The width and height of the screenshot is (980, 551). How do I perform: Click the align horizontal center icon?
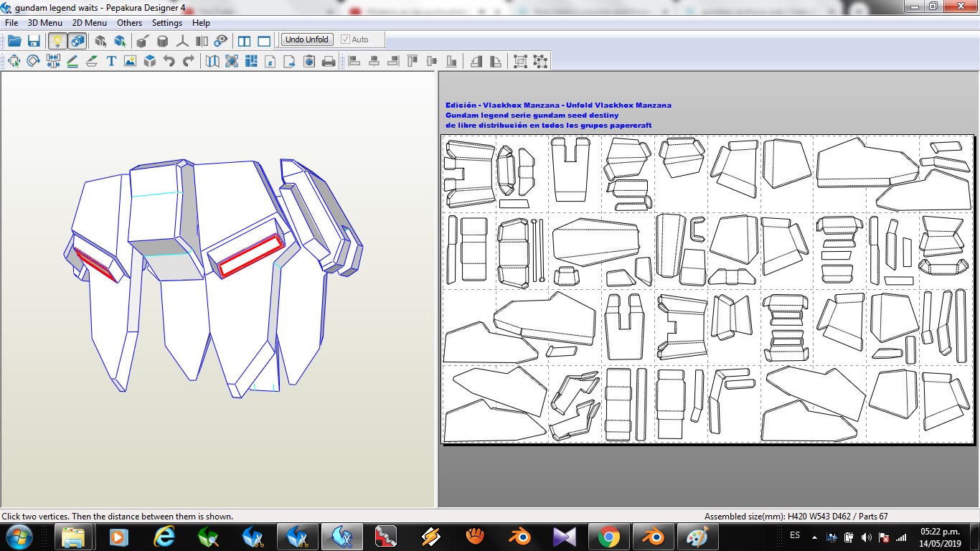point(374,61)
